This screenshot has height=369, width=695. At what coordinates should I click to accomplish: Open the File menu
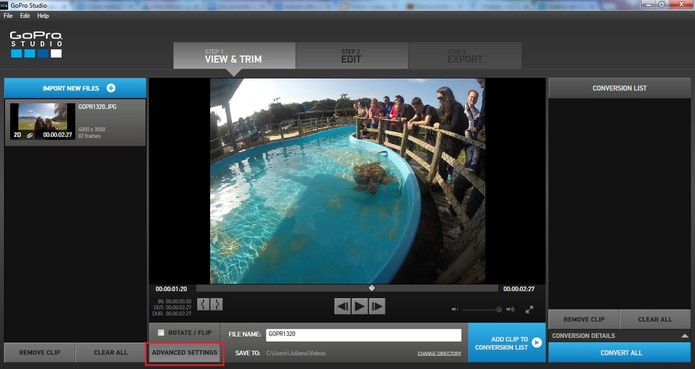[8, 16]
